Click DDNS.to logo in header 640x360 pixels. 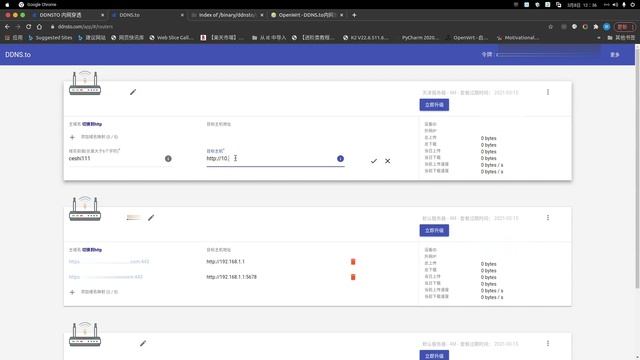[18, 55]
